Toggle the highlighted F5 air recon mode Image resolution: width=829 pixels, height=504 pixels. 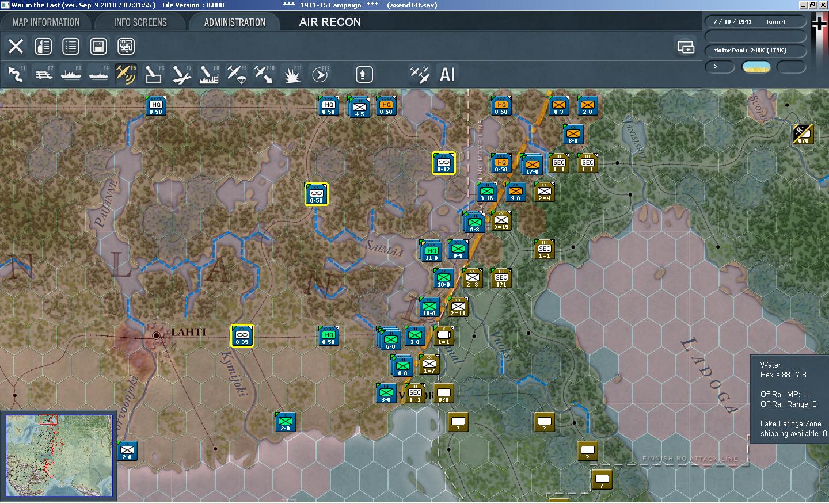tap(126, 74)
